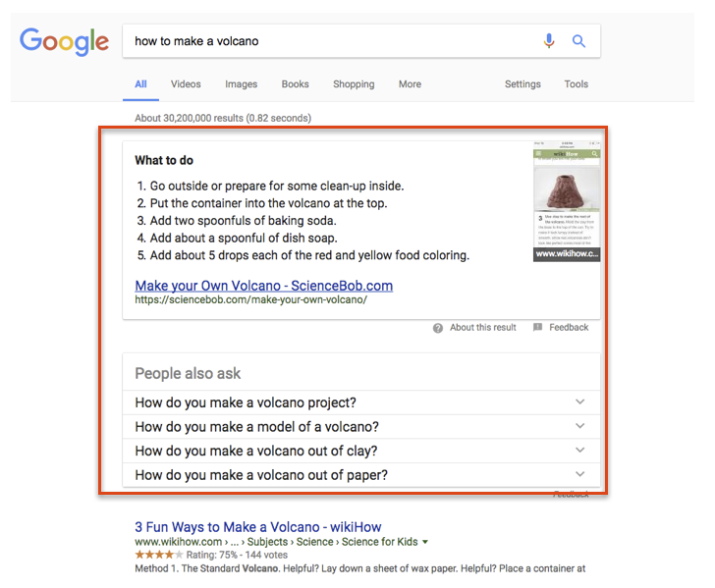
Task: Expand the volcano out of paper question
Action: [579, 475]
